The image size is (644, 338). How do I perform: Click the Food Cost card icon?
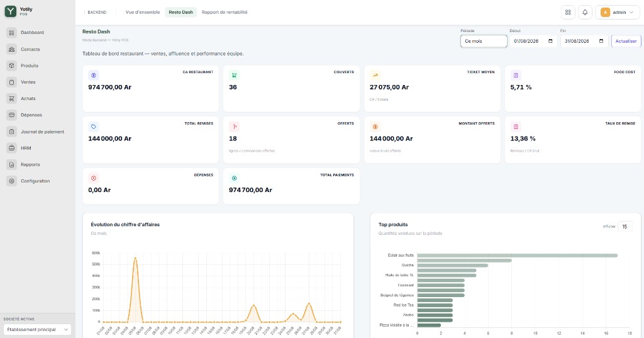[516, 76]
